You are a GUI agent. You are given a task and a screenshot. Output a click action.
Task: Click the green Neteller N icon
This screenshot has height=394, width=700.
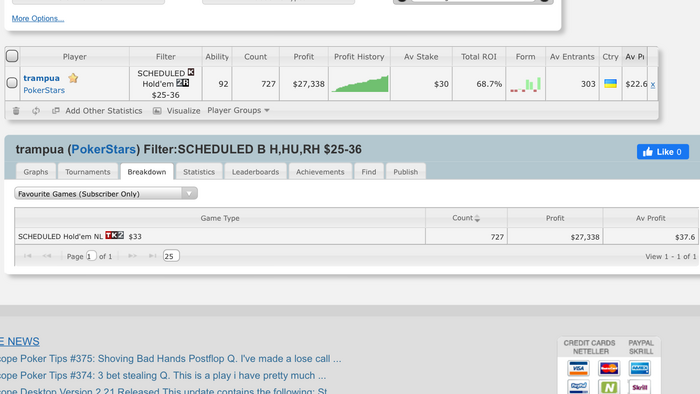click(609, 387)
